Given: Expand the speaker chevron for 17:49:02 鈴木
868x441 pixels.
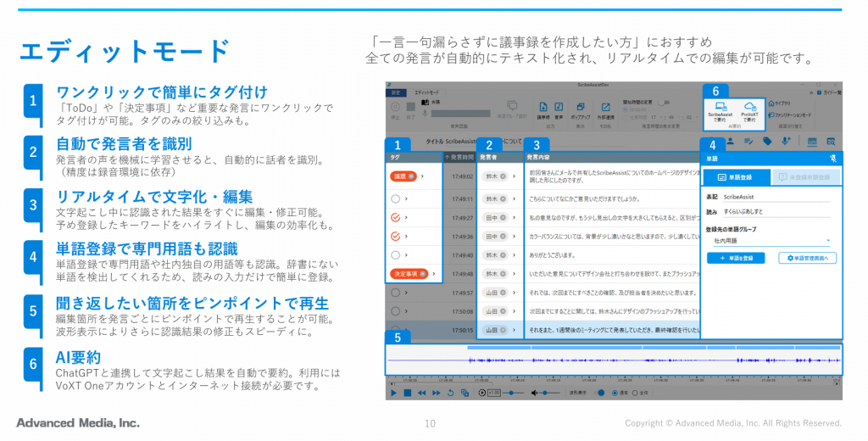Looking at the screenshot, I should [515, 176].
